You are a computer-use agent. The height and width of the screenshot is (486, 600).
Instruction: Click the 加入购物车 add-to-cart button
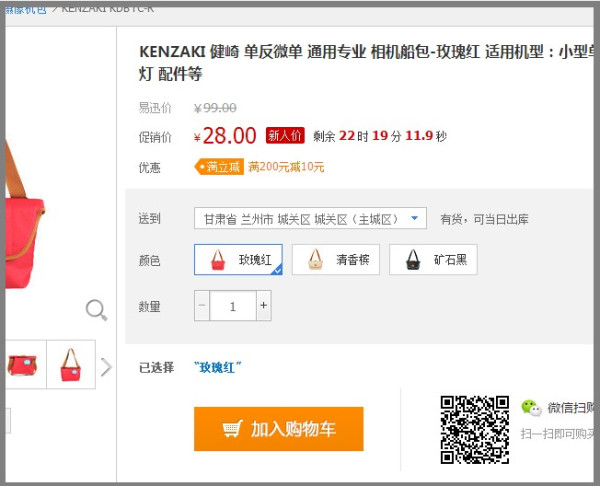[279, 429]
